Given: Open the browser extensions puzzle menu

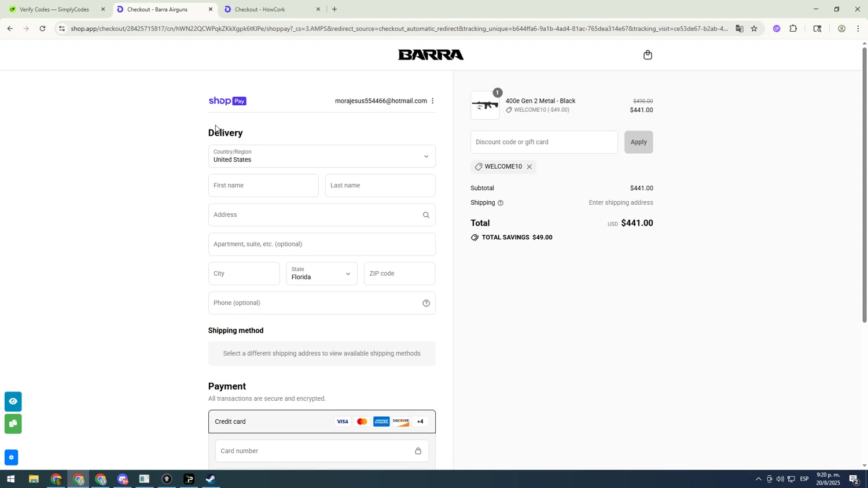Looking at the screenshot, I should 793,28.
